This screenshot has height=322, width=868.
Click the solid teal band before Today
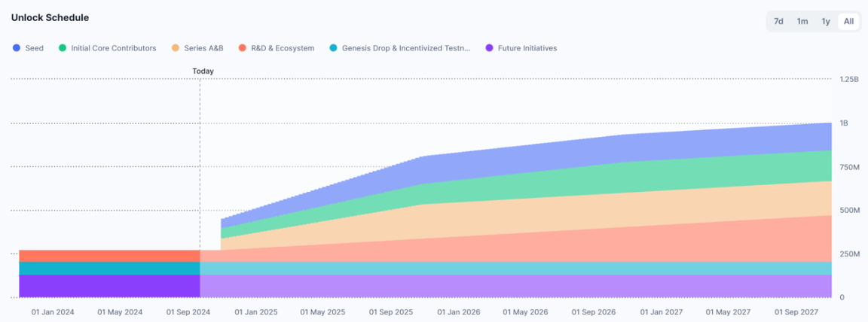tap(109, 268)
